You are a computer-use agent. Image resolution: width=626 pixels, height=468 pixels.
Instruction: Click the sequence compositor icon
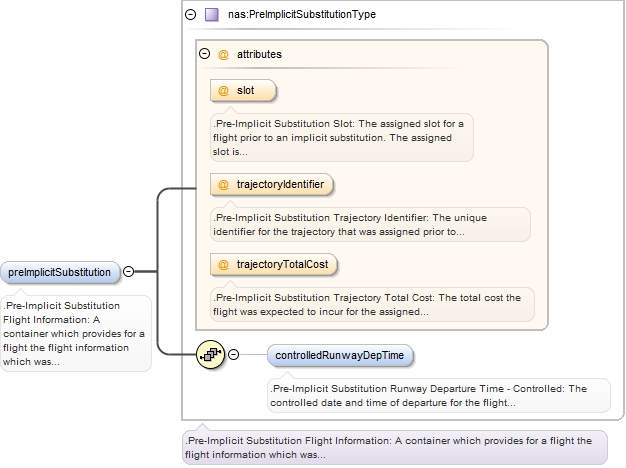(x=211, y=354)
